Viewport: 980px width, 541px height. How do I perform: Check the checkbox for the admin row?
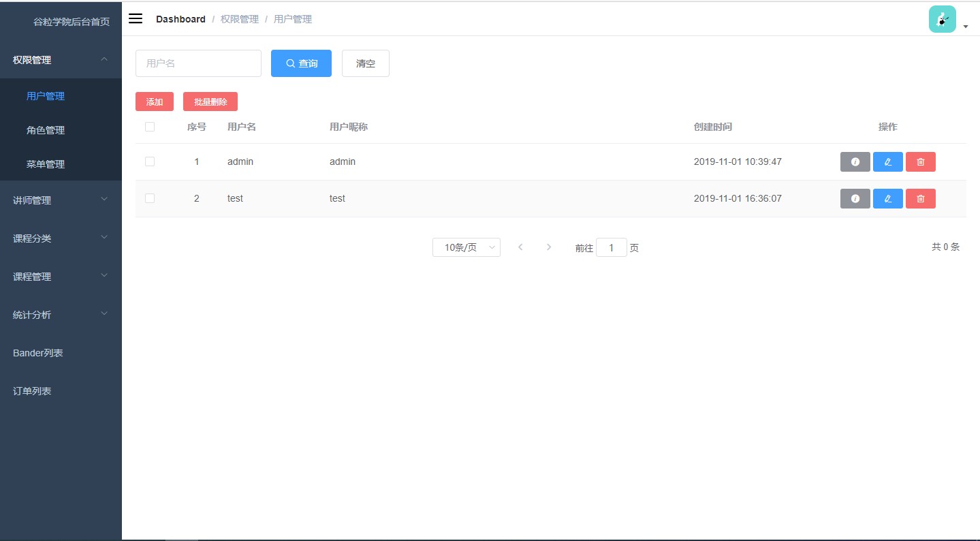pyautogui.click(x=150, y=161)
